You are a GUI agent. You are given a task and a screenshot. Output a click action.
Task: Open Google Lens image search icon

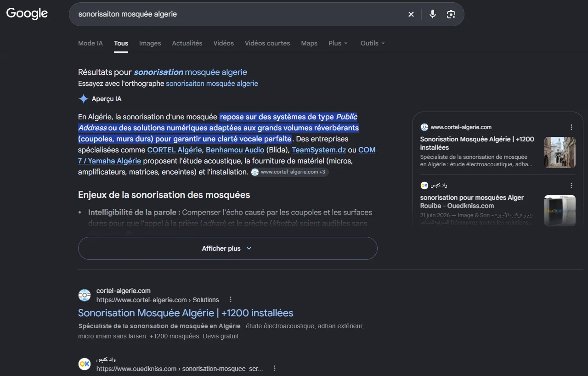click(x=451, y=14)
